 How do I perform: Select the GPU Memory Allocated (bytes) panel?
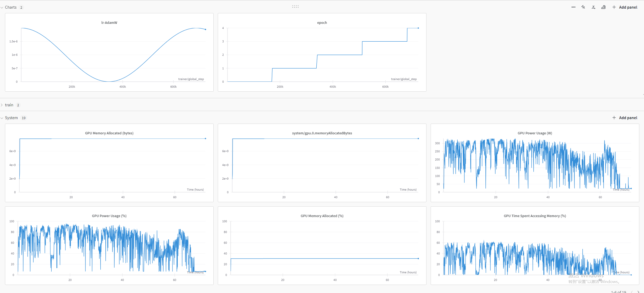(109, 163)
